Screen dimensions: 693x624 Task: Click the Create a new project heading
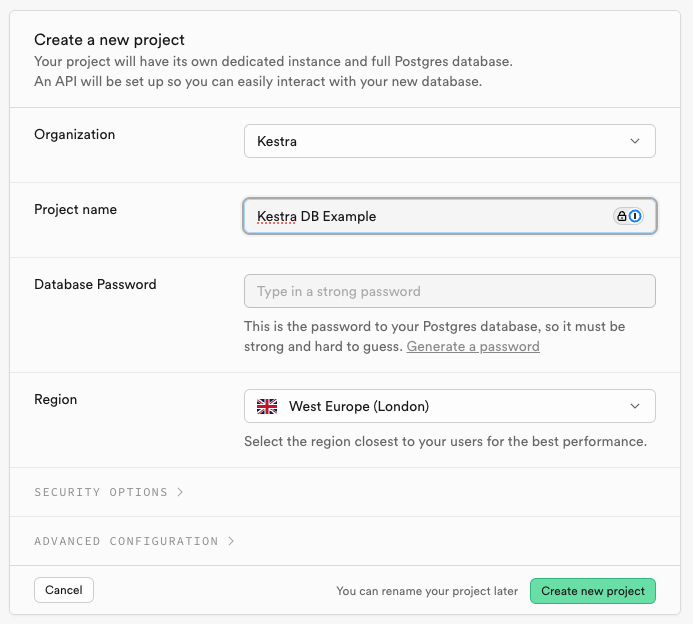pyautogui.click(x=109, y=40)
